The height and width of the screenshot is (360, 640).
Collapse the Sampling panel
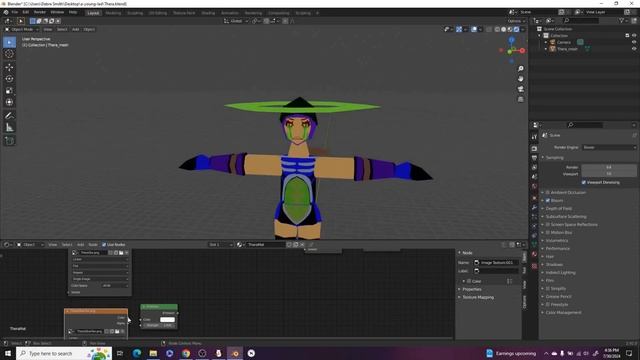coord(554,158)
